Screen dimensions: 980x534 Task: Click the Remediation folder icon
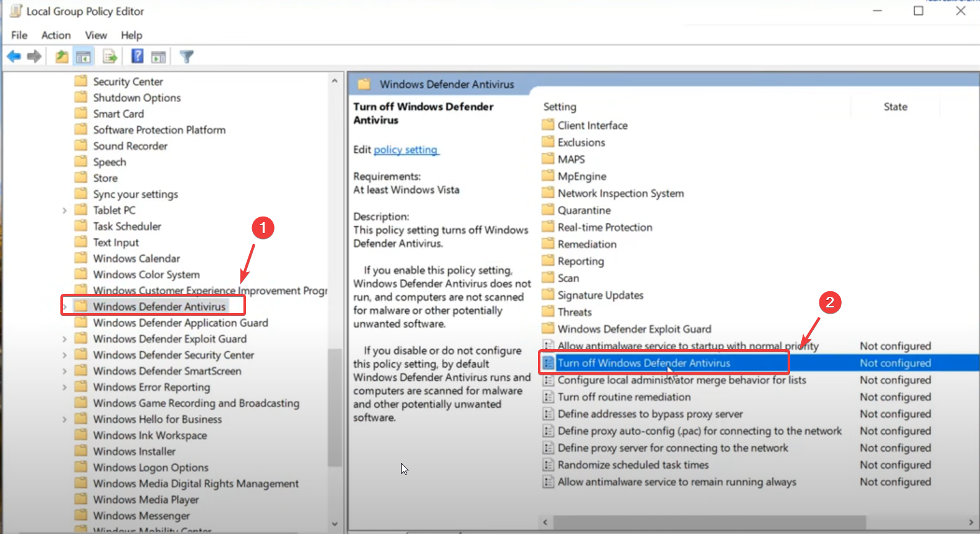[548, 244]
